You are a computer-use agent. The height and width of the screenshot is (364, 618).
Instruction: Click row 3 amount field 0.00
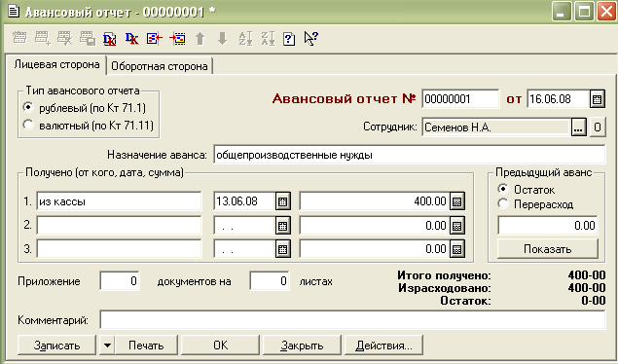pos(375,249)
